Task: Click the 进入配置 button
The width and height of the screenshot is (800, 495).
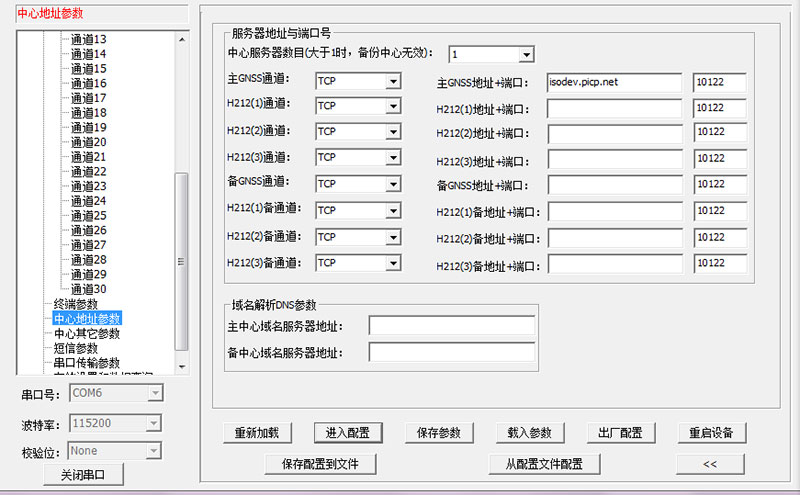Action: click(x=348, y=433)
